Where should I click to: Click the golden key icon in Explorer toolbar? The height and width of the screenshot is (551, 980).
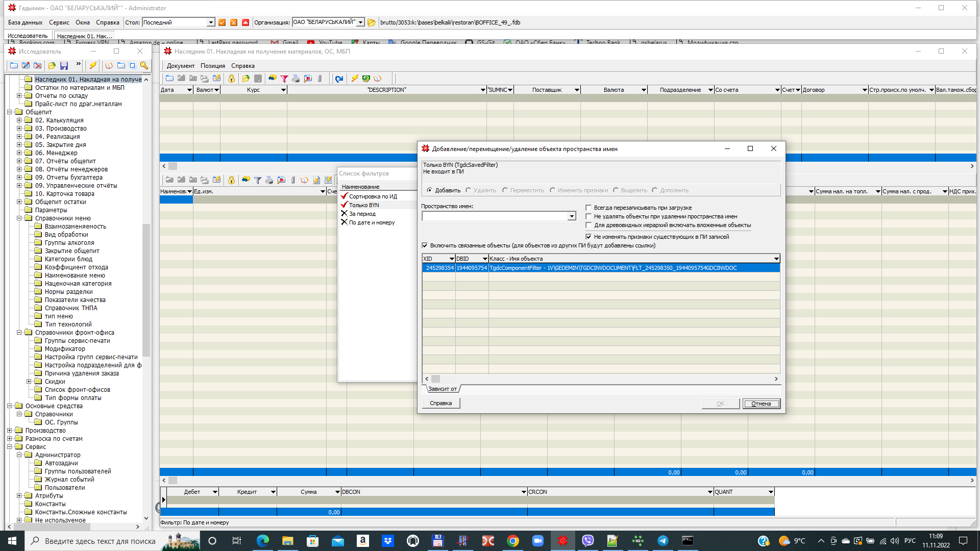[x=144, y=66]
